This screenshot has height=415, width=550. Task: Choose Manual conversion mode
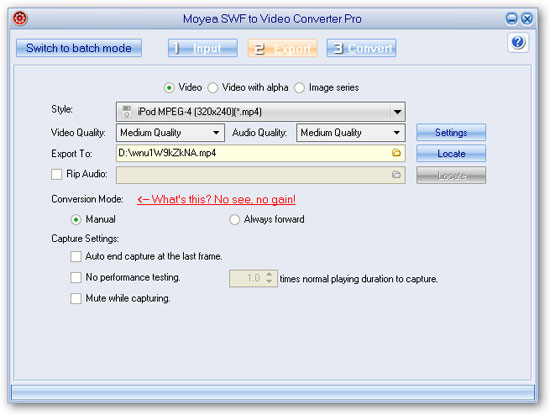click(x=76, y=220)
